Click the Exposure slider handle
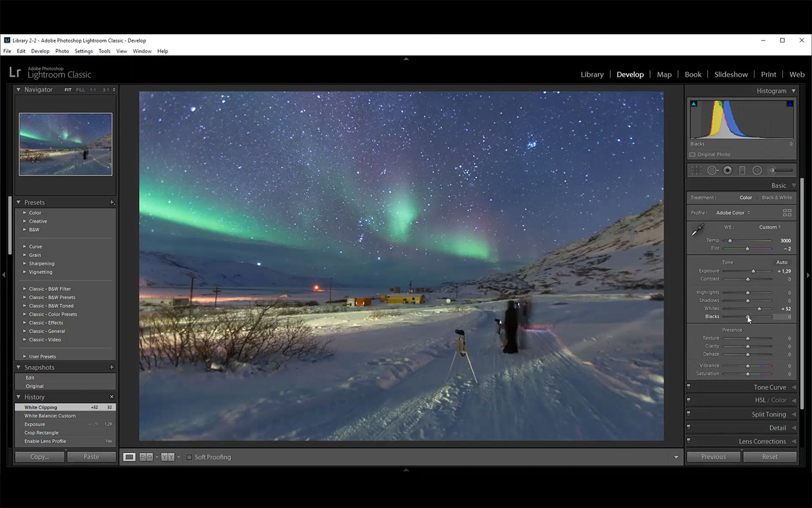The height and width of the screenshot is (508, 812). tap(753, 271)
